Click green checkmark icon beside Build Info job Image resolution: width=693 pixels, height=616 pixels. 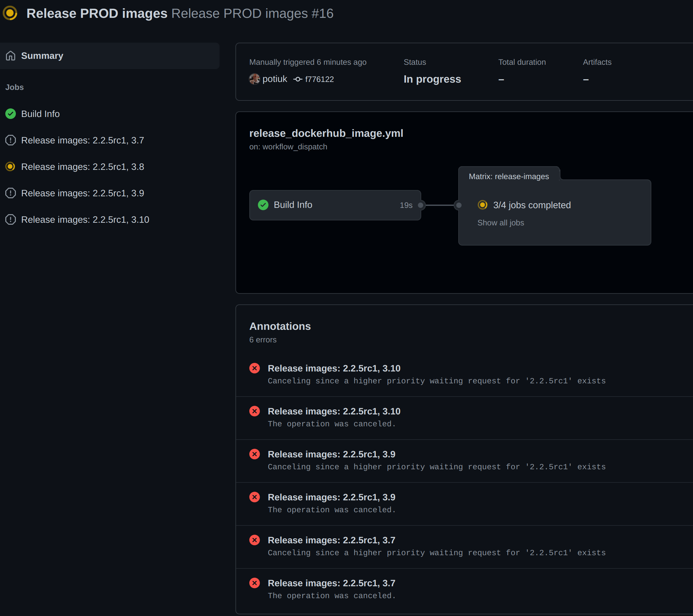pyautogui.click(x=11, y=114)
